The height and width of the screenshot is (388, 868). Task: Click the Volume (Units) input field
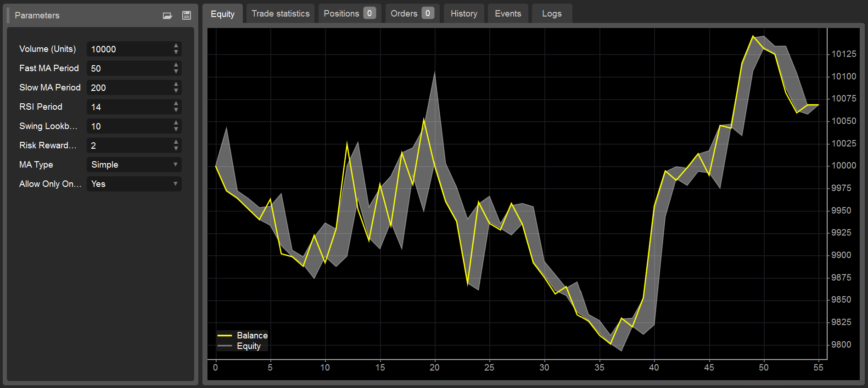click(x=129, y=49)
